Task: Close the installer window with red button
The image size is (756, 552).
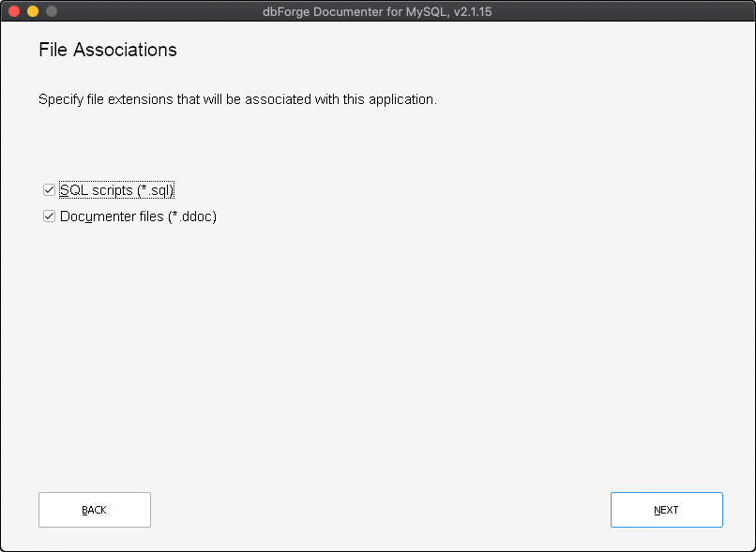Action: (14, 11)
